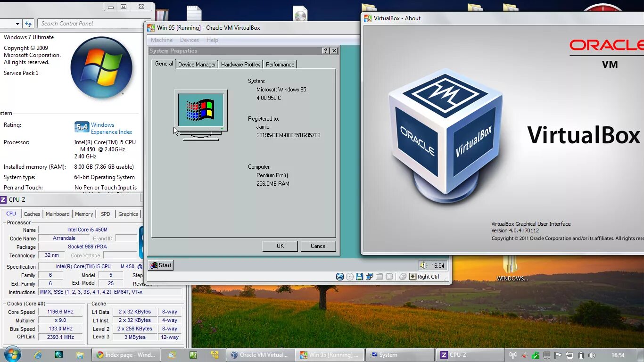Click the 3 MBytes Level 3 cache value
Viewport: 644px width, 362px height.
135,337
